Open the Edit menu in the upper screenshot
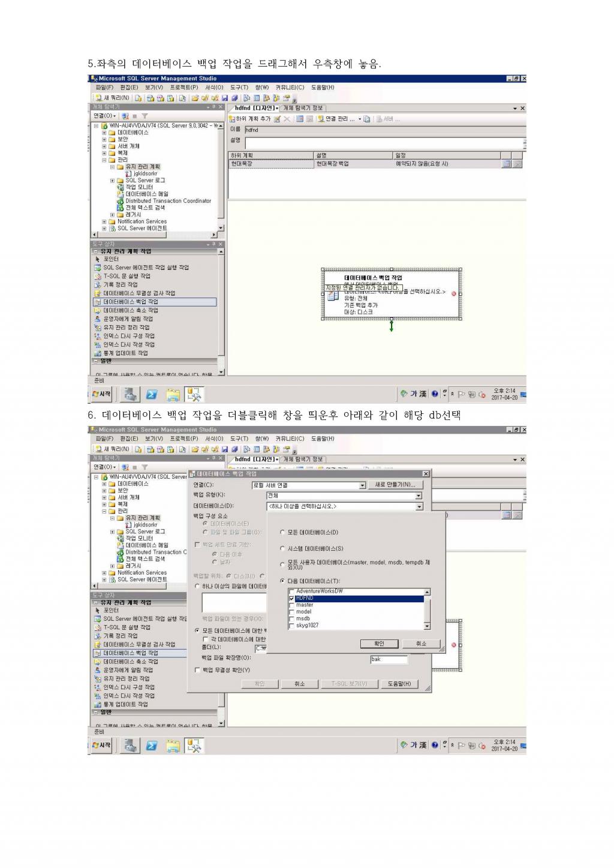This screenshot has width=614, height=868. (x=128, y=88)
